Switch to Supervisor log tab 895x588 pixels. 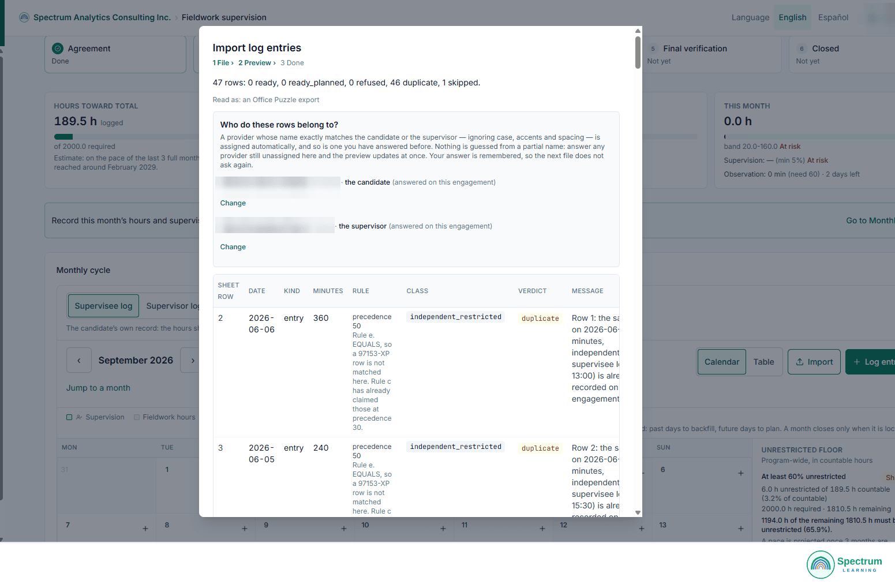172,306
